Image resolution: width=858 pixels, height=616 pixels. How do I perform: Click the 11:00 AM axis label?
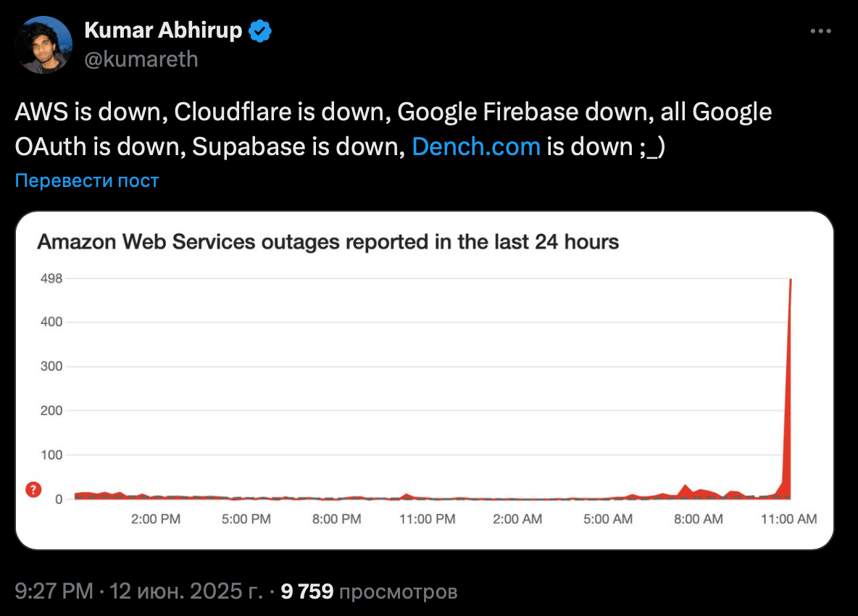click(788, 519)
